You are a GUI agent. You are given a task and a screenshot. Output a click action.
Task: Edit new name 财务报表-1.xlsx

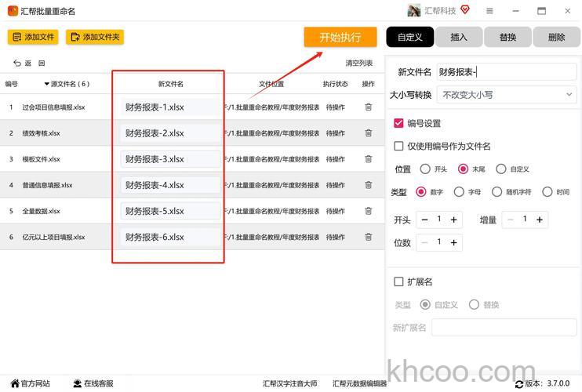pyautogui.click(x=171, y=107)
